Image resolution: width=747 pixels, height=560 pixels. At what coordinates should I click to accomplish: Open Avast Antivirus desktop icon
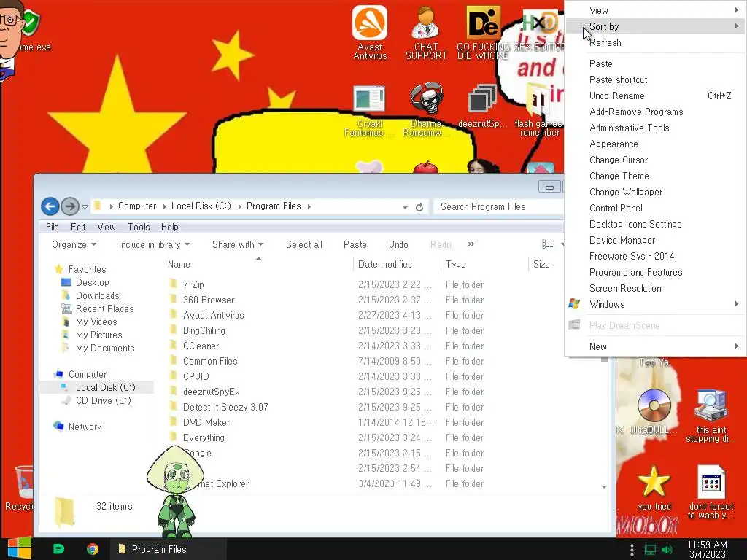[x=370, y=32]
